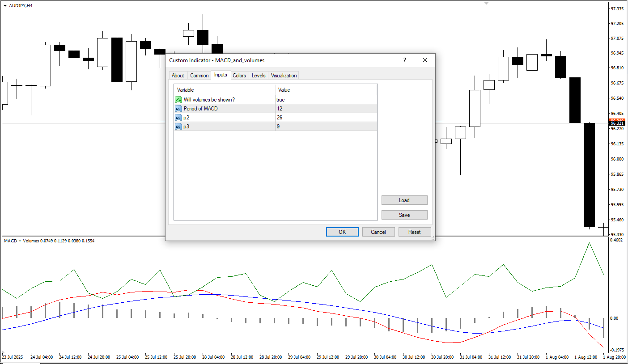Open the Visualization tab
The width and height of the screenshot is (628, 364).
(284, 76)
